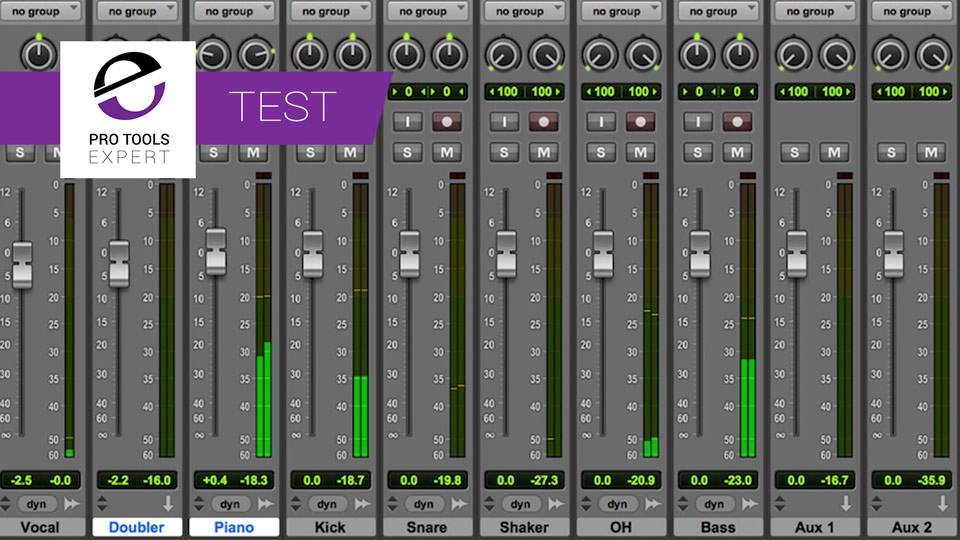Open the 'no group' dropdown on Aux 2
Screen dimensions: 960x540
tap(911, 11)
